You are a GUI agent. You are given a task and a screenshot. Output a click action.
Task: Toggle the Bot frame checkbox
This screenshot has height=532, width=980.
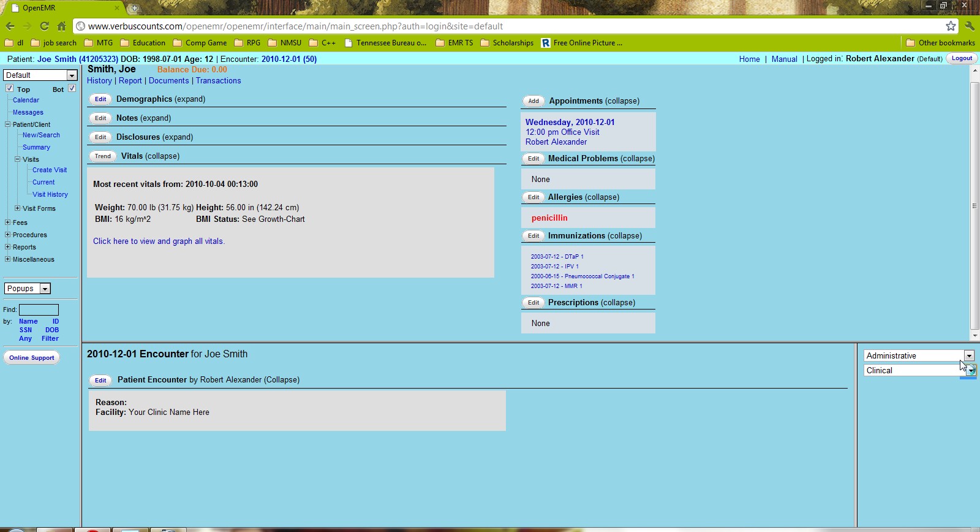tap(72, 89)
